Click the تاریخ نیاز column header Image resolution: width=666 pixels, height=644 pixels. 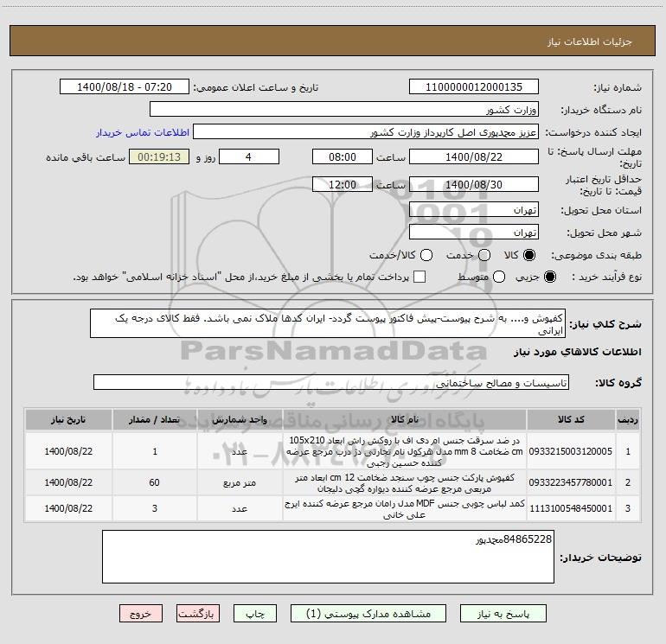pyautogui.click(x=68, y=419)
